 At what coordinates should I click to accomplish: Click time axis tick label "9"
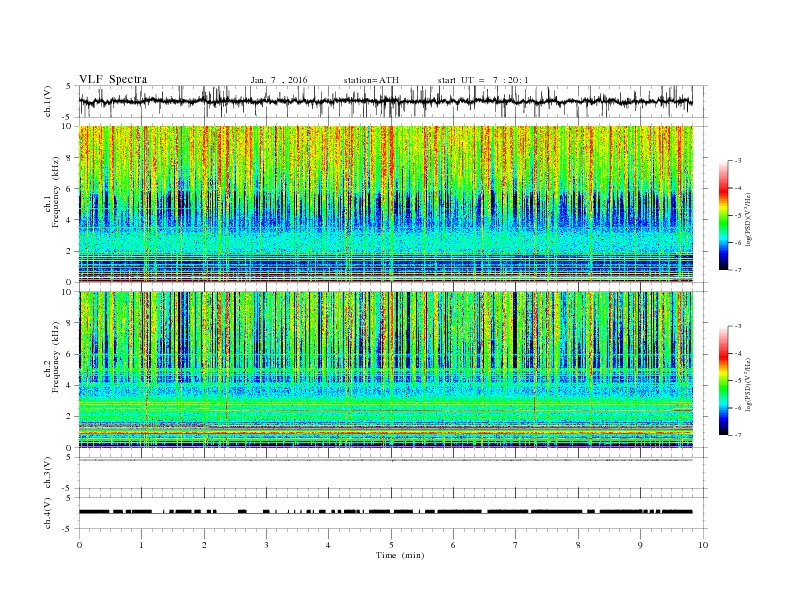(x=640, y=545)
